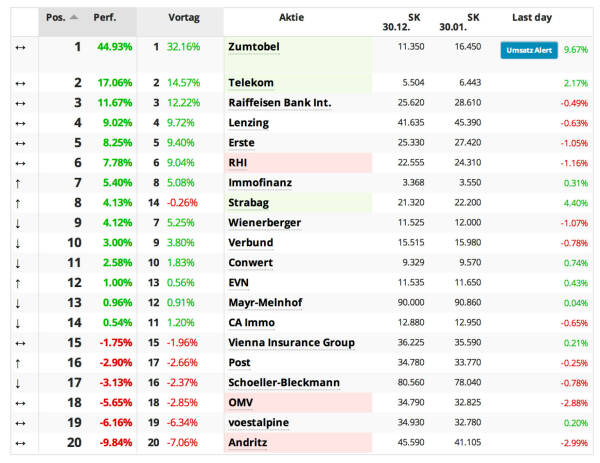The image size is (600, 463).
Task: Select the voestalpine stock name
Action: pyautogui.click(x=258, y=422)
